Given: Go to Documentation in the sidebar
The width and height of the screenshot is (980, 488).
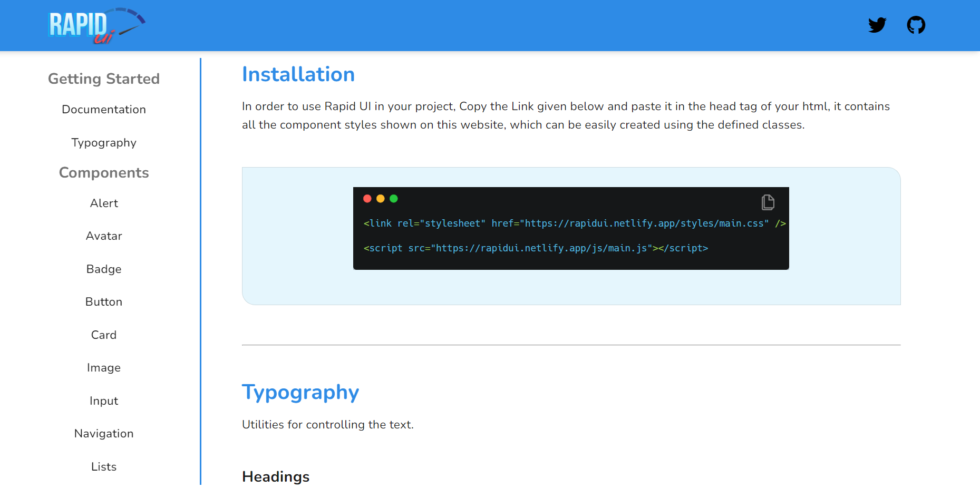Looking at the screenshot, I should tap(104, 110).
